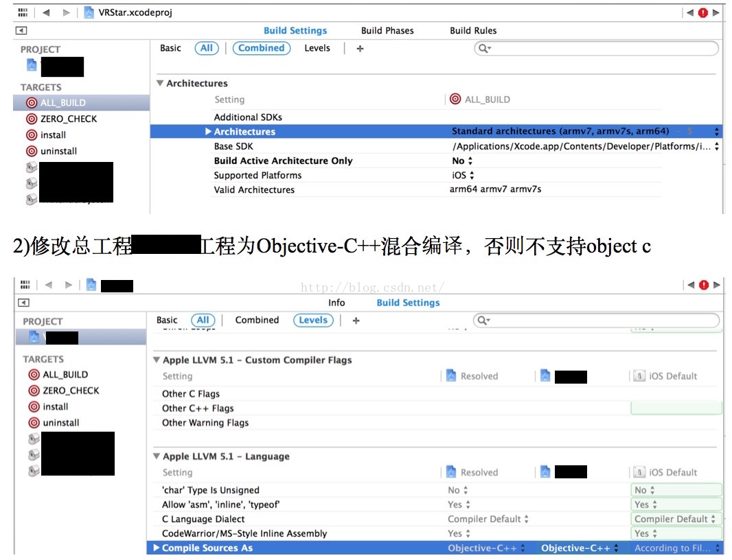This screenshot has height=560, width=732.
Task: Open Build Phases tab
Action: (x=387, y=31)
